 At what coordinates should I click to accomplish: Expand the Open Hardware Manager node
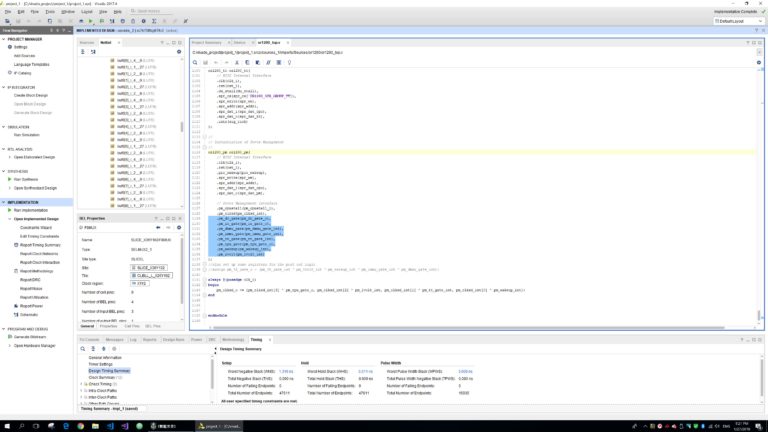point(10,346)
